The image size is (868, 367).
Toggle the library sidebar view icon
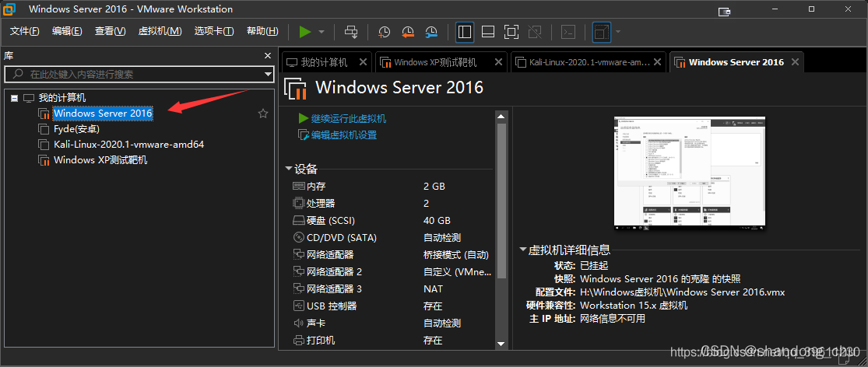click(465, 32)
